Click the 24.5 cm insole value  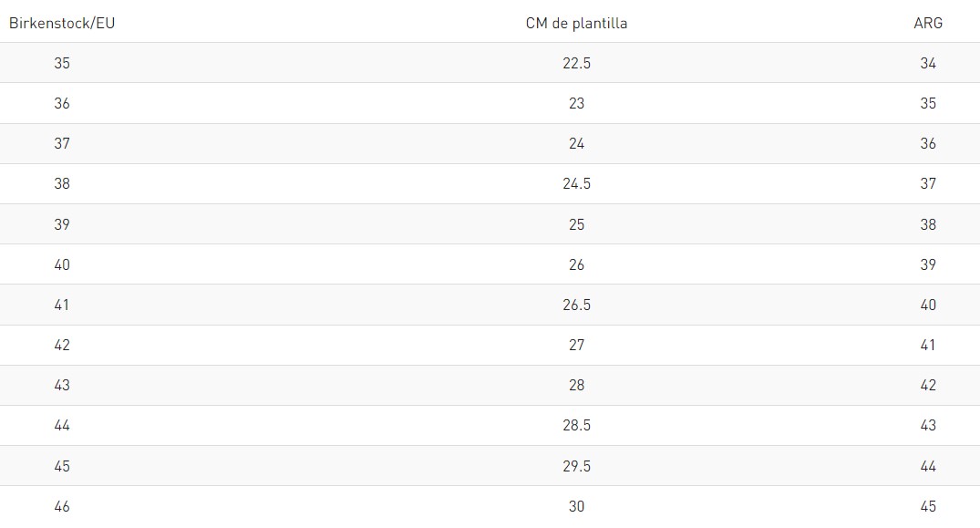[x=576, y=183]
